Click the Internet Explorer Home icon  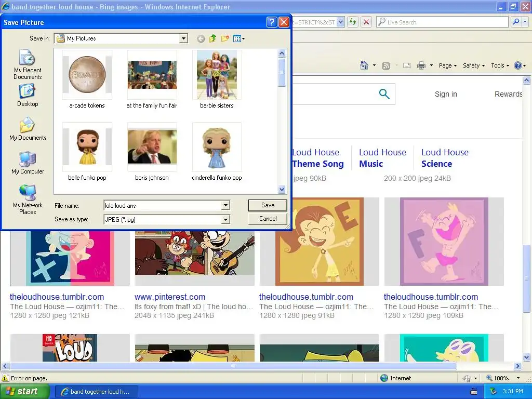click(x=364, y=65)
